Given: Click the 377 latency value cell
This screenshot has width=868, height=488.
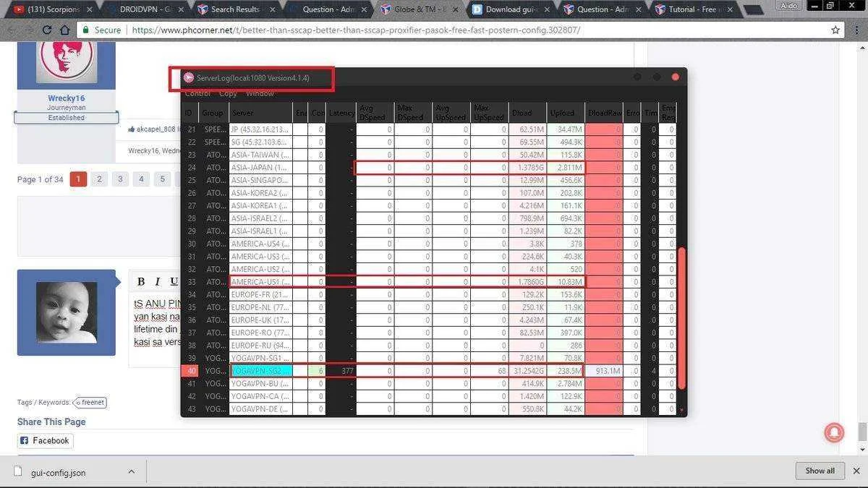Looking at the screenshot, I should point(341,371).
